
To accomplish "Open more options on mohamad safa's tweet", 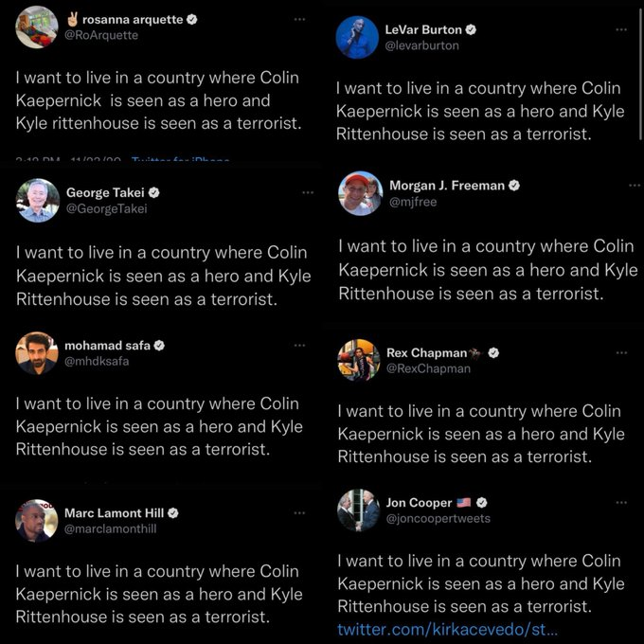I will click(299, 346).
